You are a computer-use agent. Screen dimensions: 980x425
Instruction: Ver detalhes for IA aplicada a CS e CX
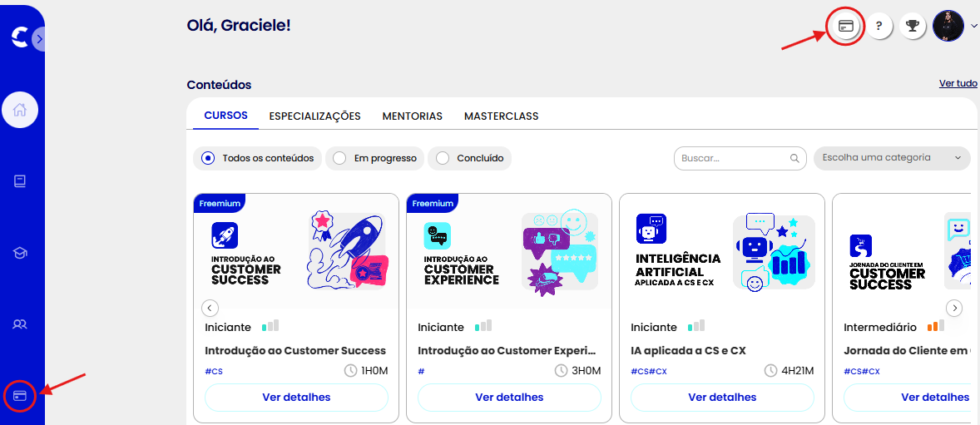pyautogui.click(x=722, y=398)
